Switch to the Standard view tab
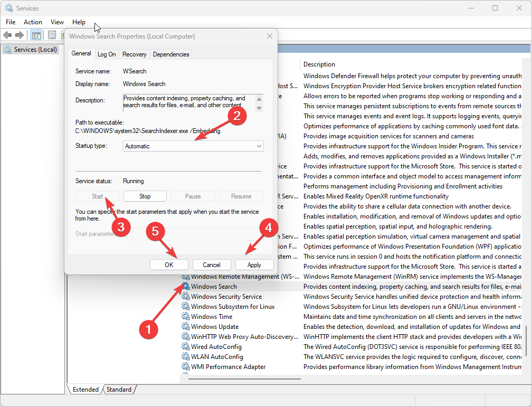 119,390
